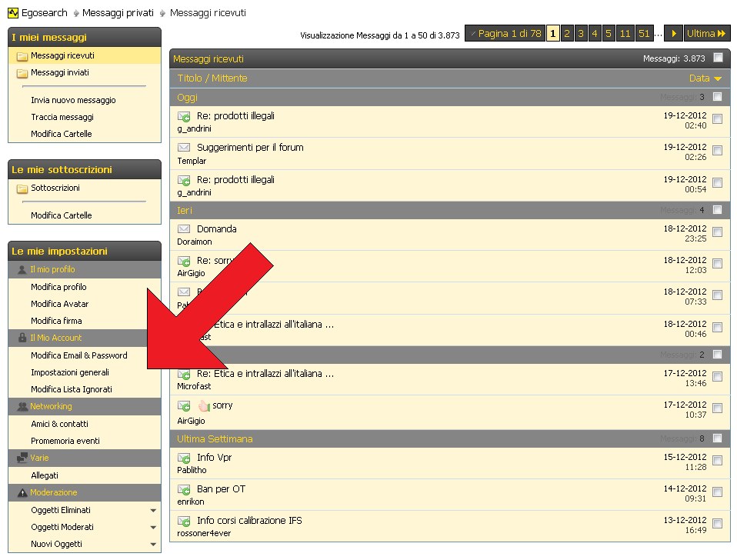Open Modifica Email & Password settings
Viewport: 737px width, 560px height.
79,355
